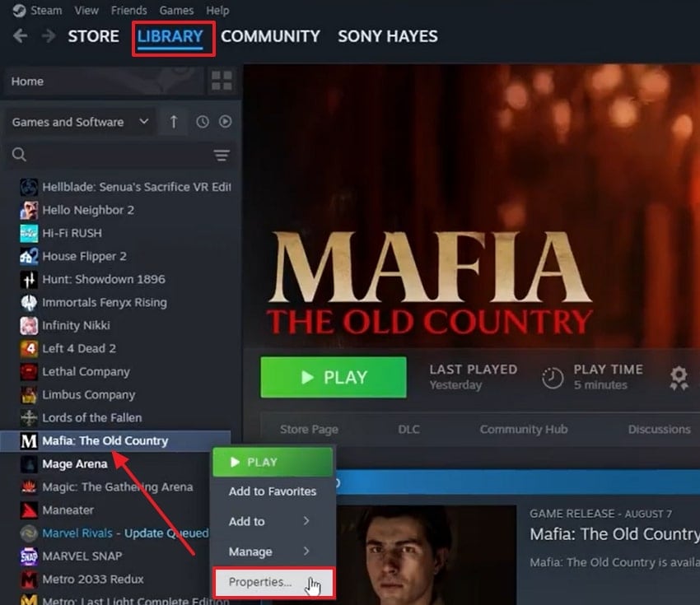The image size is (700, 605).
Task: Open the Games menu
Action: (x=176, y=10)
